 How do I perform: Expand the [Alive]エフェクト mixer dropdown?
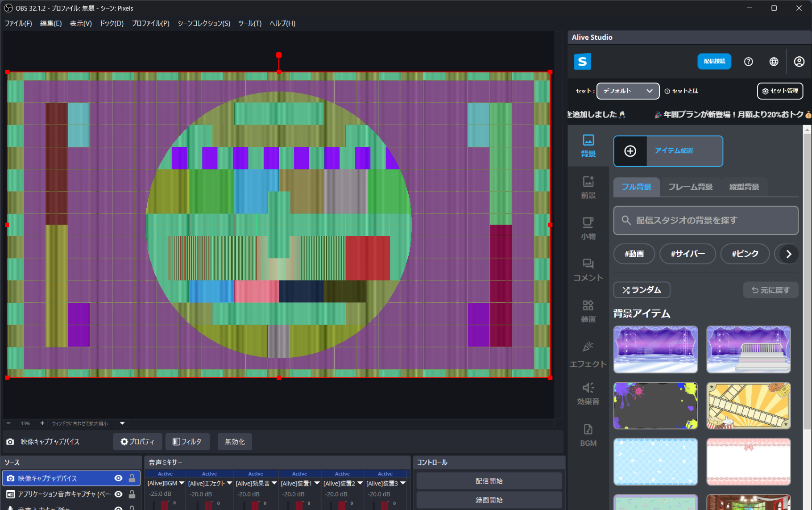point(229,483)
